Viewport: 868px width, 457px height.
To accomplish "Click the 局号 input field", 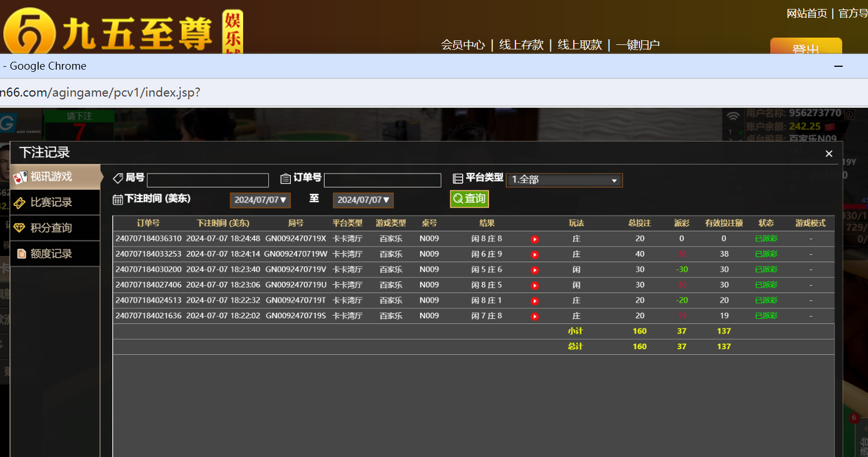I will point(208,180).
